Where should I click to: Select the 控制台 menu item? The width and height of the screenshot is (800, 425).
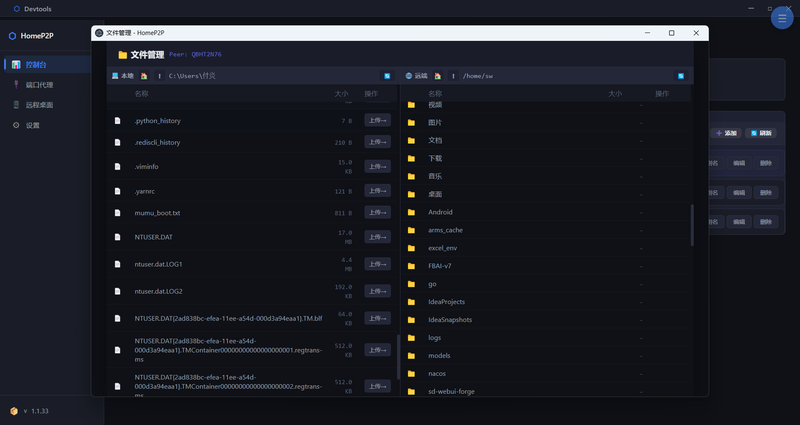[47, 65]
